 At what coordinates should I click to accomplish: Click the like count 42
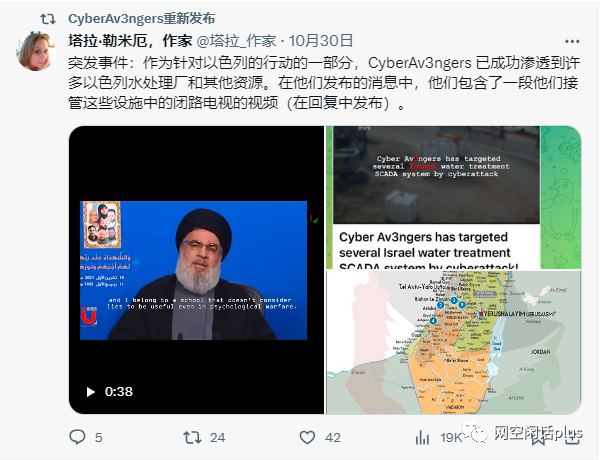(x=332, y=437)
